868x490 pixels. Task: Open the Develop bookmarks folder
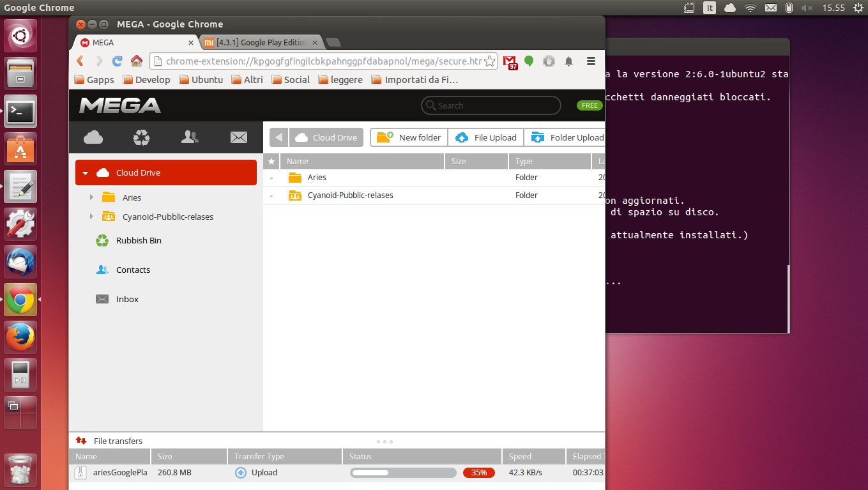(x=146, y=80)
